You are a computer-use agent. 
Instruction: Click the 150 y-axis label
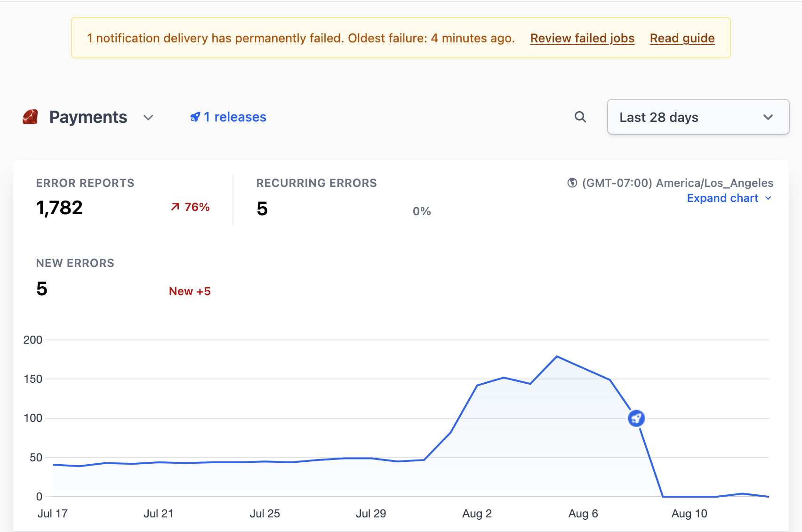[33, 379]
